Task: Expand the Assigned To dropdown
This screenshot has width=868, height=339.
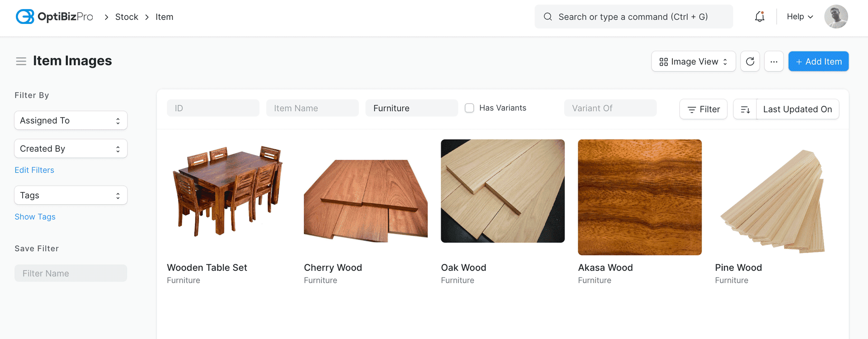Action: point(71,121)
